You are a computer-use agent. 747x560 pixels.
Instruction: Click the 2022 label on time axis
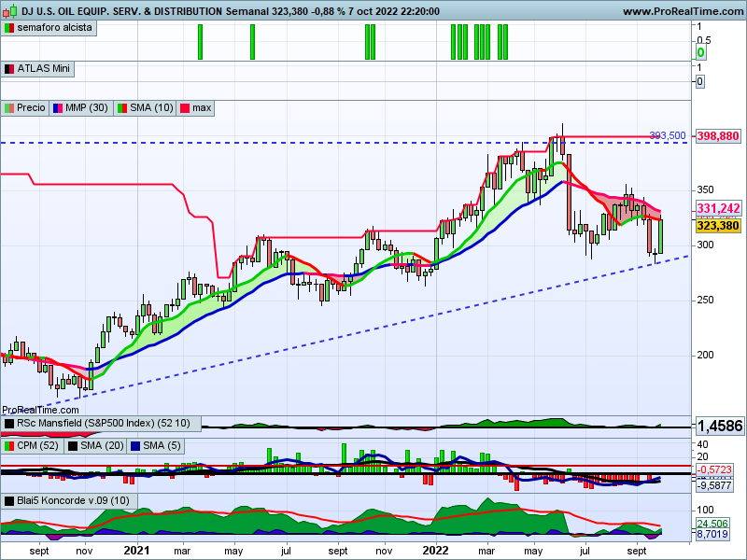(x=435, y=551)
